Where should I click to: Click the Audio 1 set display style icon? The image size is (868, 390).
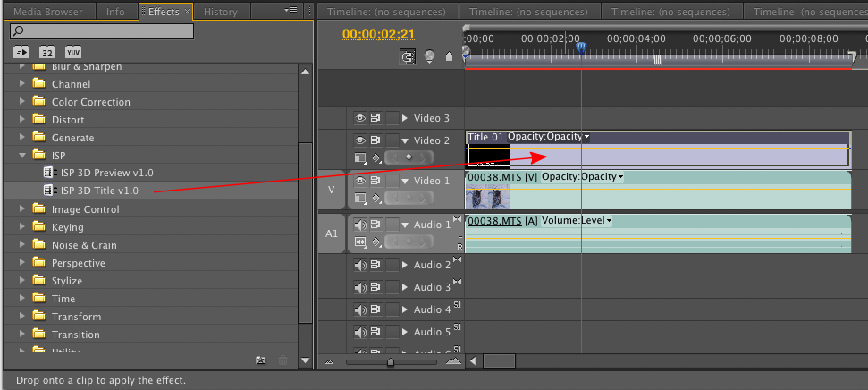(360, 242)
